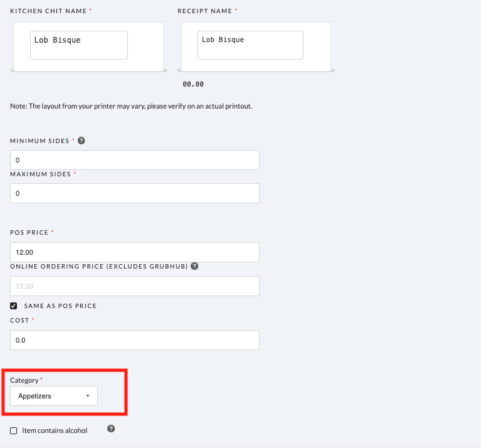Click the Online Ordering Price field

[x=135, y=286]
